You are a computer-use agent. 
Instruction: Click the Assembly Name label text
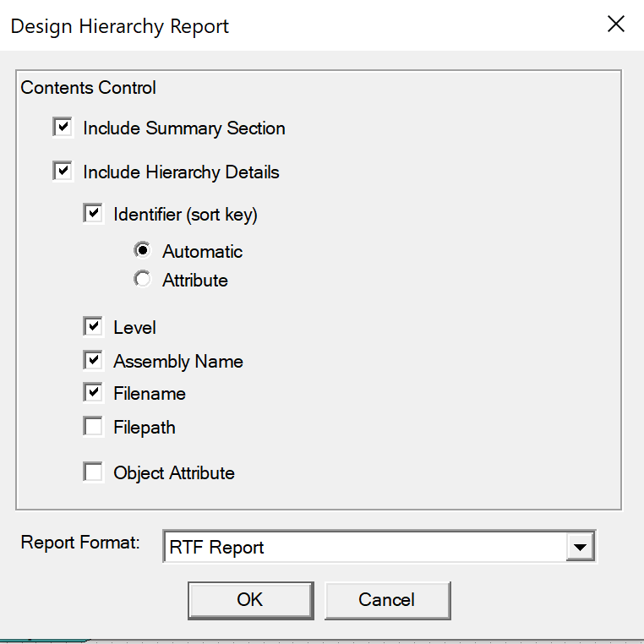coord(178,362)
